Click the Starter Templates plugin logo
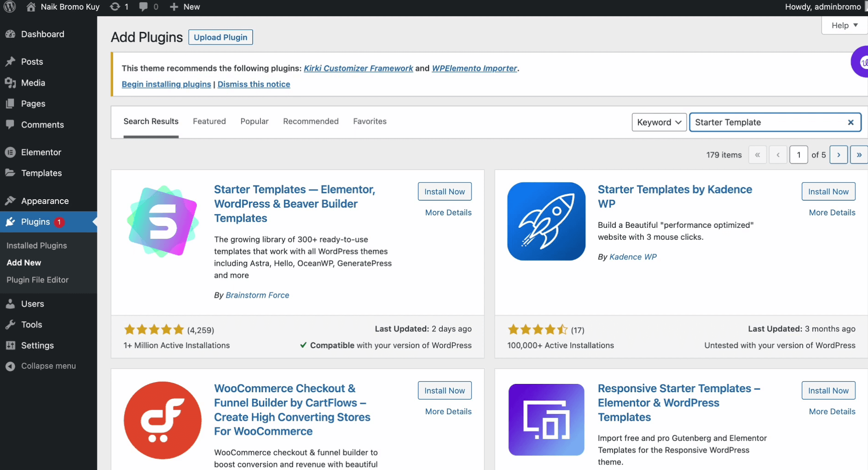Screen dimensions: 868x470 tap(162, 221)
